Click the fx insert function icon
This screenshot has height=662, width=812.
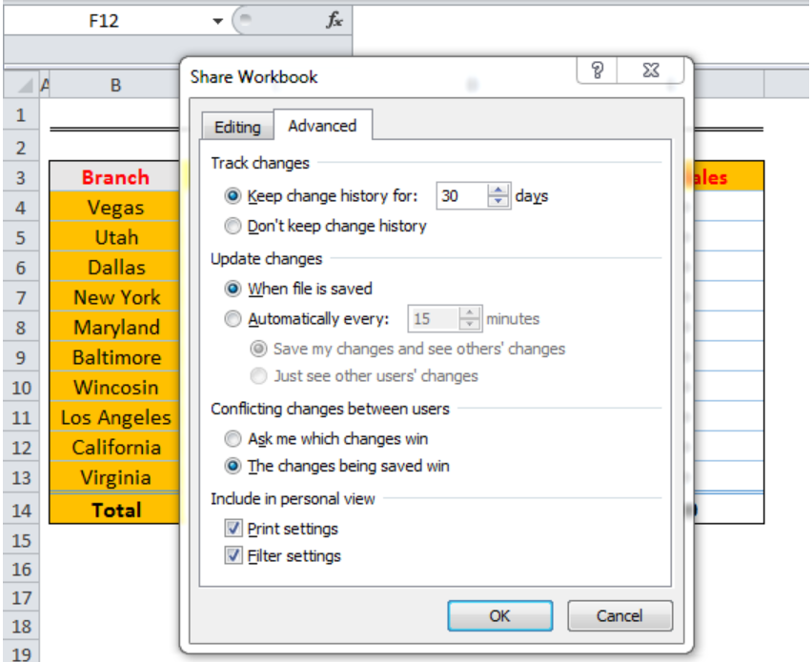pyautogui.click(x=334, y=21)
